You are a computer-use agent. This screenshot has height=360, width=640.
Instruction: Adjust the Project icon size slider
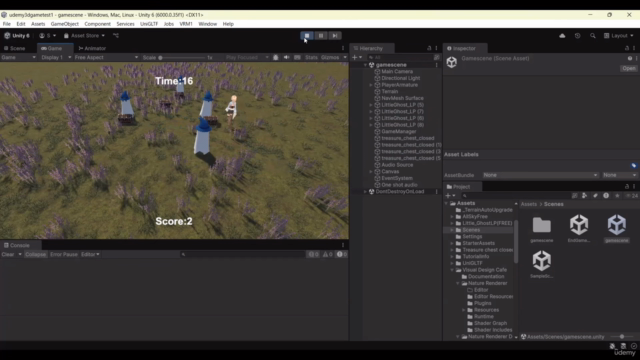622,337
